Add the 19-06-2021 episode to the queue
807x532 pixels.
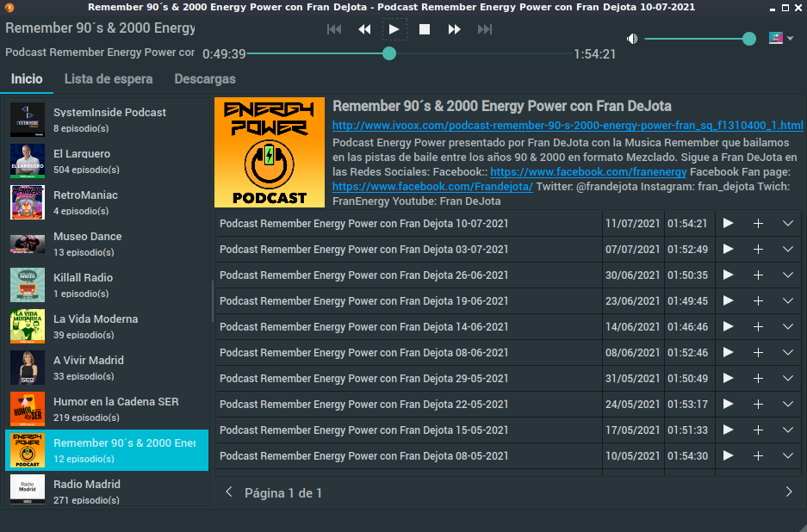758,300
